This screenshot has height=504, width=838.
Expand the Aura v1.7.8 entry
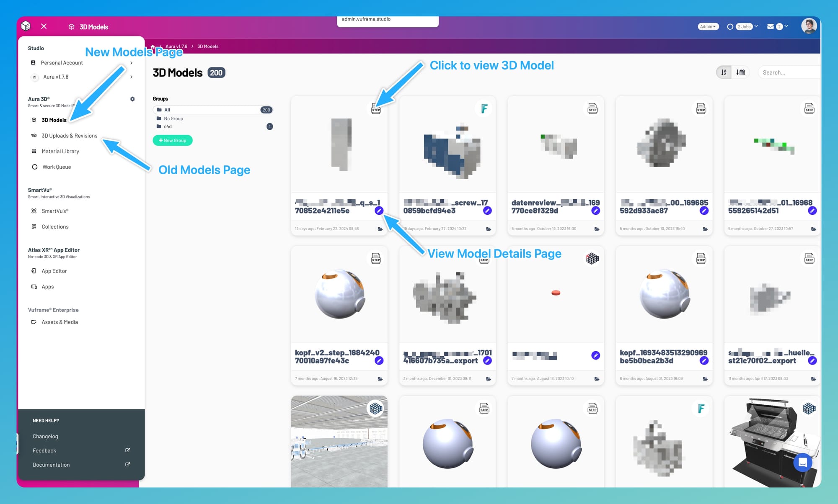coord(82,77)
